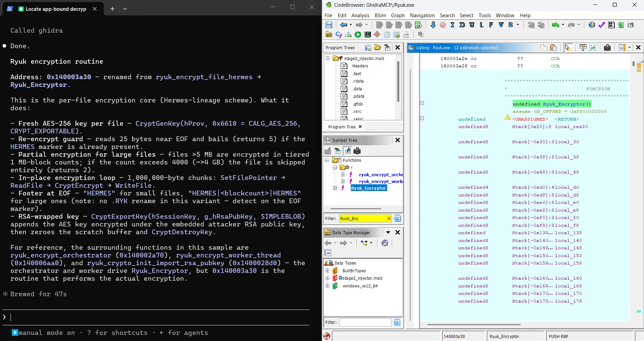Close the Symbol Tree panel
The image size is (644, 341).
click(398, 140)
